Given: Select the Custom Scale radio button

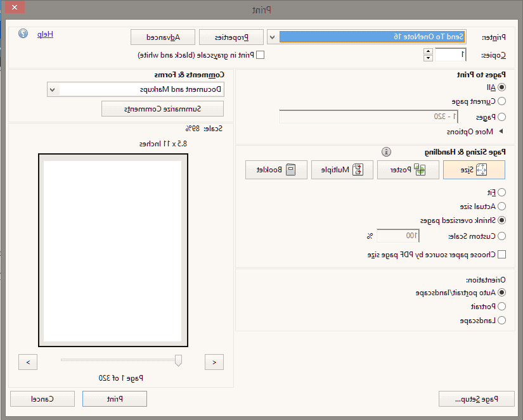Looking at the screenshot, I should [x=501, y=236].
